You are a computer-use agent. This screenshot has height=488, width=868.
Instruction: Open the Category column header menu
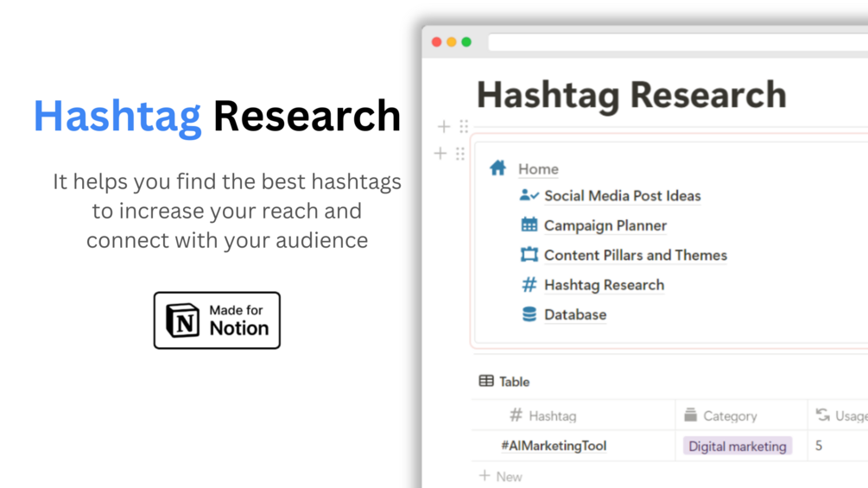click(x=729, y=415)
